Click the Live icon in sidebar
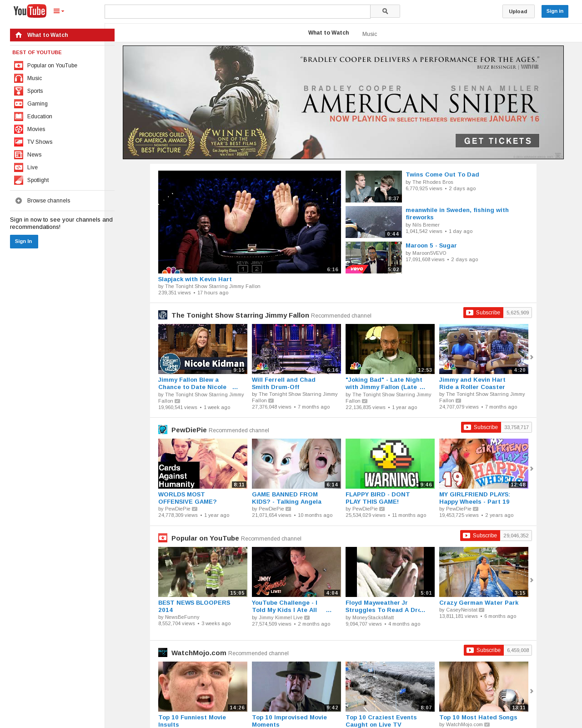582x728 pixels. tap(19, 167)
